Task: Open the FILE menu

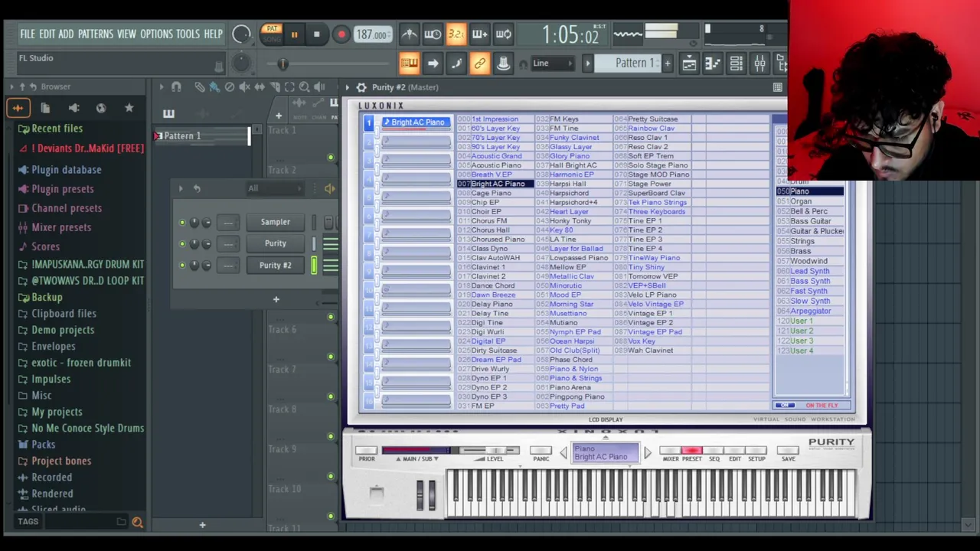Action: point(28,34)
